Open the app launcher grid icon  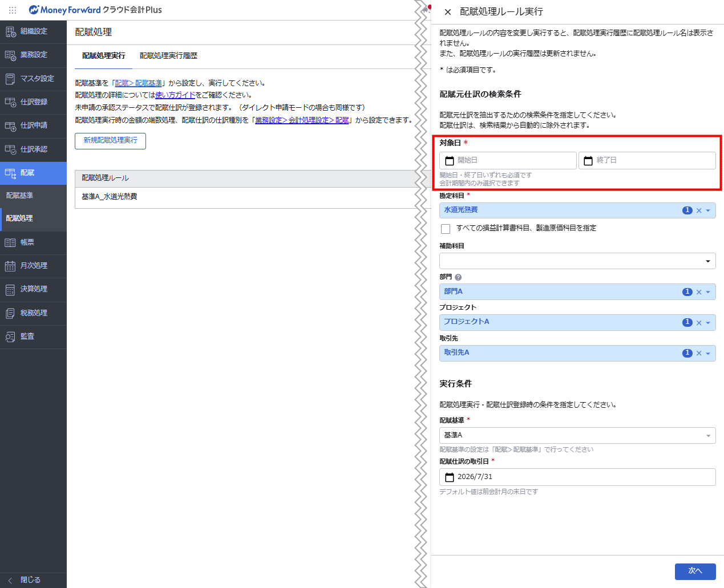pos(13,10)
